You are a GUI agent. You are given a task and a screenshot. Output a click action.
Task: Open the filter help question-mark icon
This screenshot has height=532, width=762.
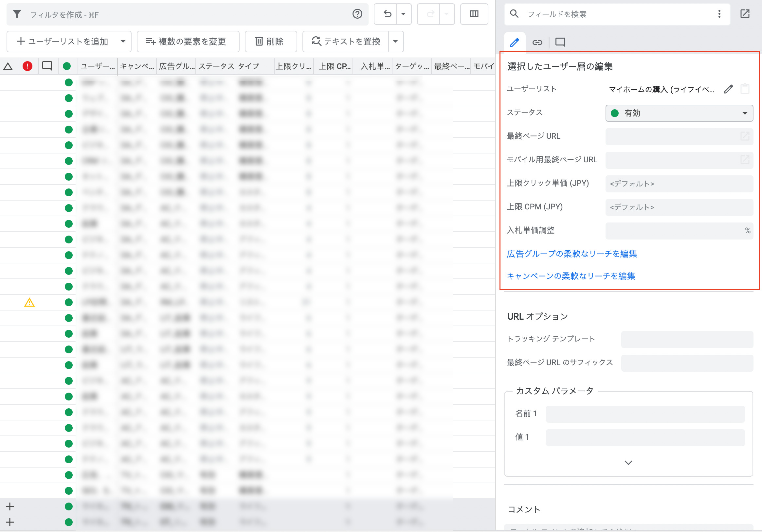pyautogui.click(x=357, y=14)
